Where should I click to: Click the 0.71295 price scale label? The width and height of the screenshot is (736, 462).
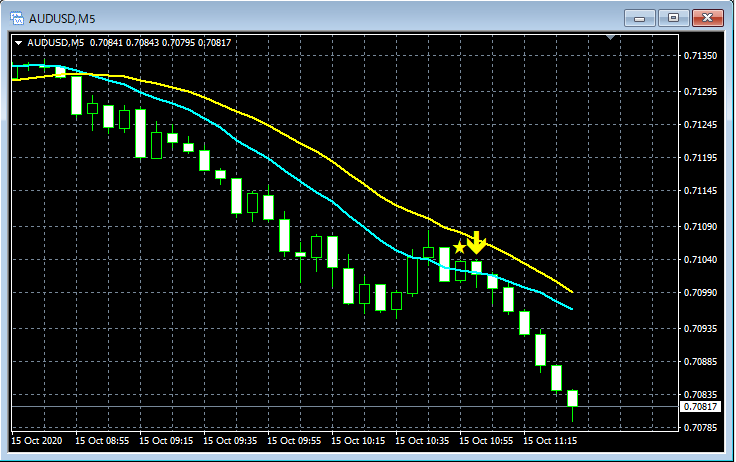700,92
